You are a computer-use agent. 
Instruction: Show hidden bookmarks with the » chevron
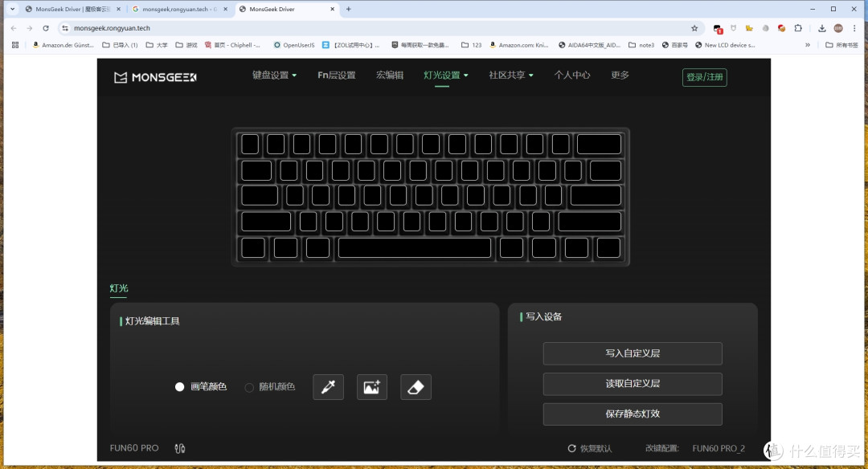[808, 45]
